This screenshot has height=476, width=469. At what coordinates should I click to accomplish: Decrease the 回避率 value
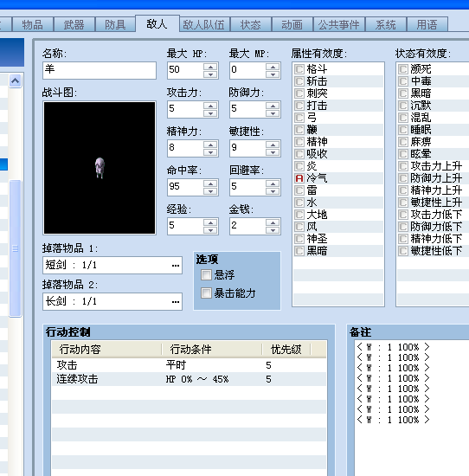click(x=273, y=191)
